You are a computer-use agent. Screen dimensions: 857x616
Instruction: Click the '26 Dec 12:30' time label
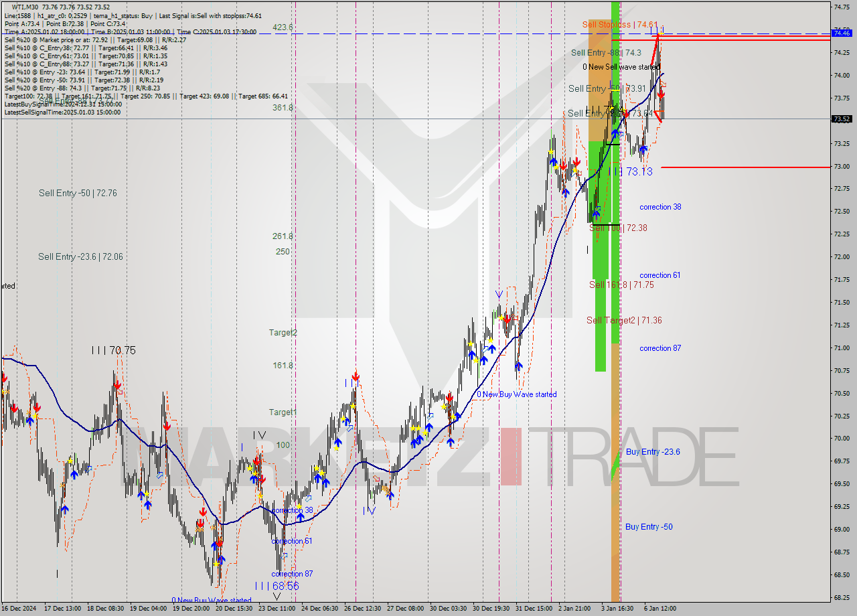tap(364, 609)
